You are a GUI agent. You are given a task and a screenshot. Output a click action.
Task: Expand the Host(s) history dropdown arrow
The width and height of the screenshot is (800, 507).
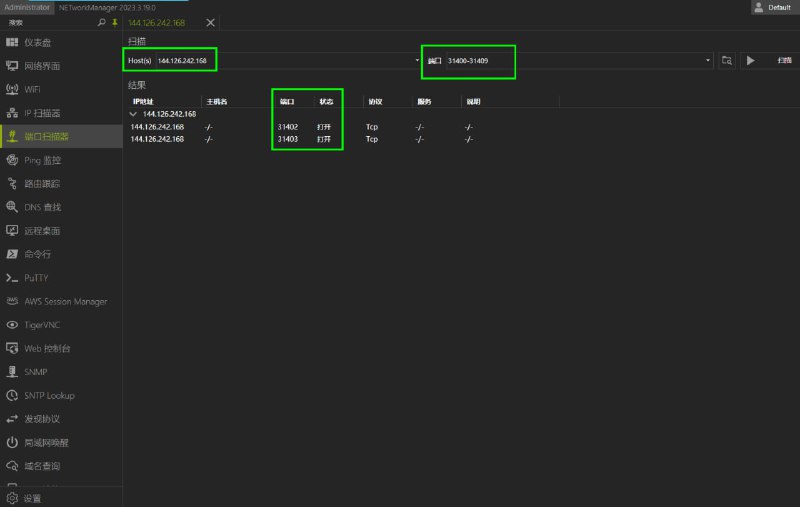point(417,61)
